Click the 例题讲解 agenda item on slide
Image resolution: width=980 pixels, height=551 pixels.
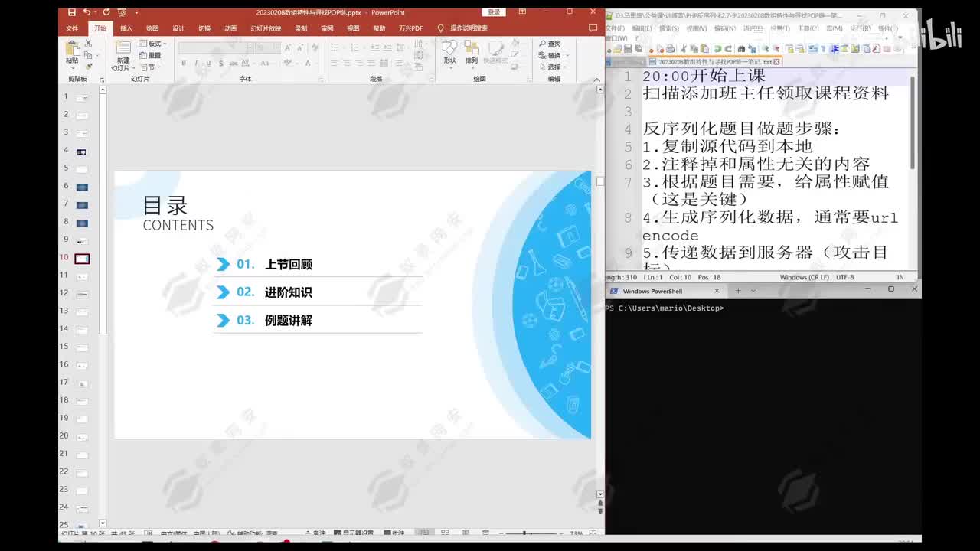pos(289,321)
